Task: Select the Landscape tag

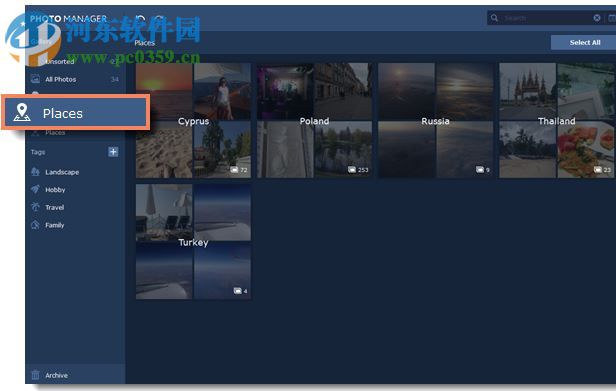Action: coord(75,172)
